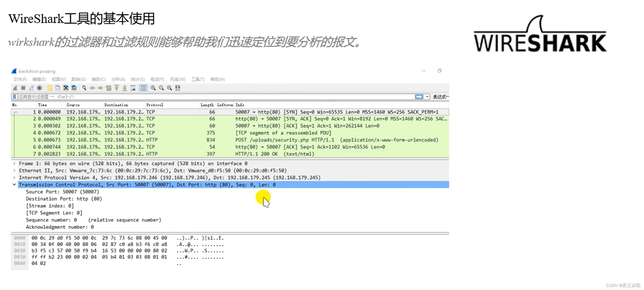
Task: Open the 捕获(C) menu
Action: click(99, 79)
